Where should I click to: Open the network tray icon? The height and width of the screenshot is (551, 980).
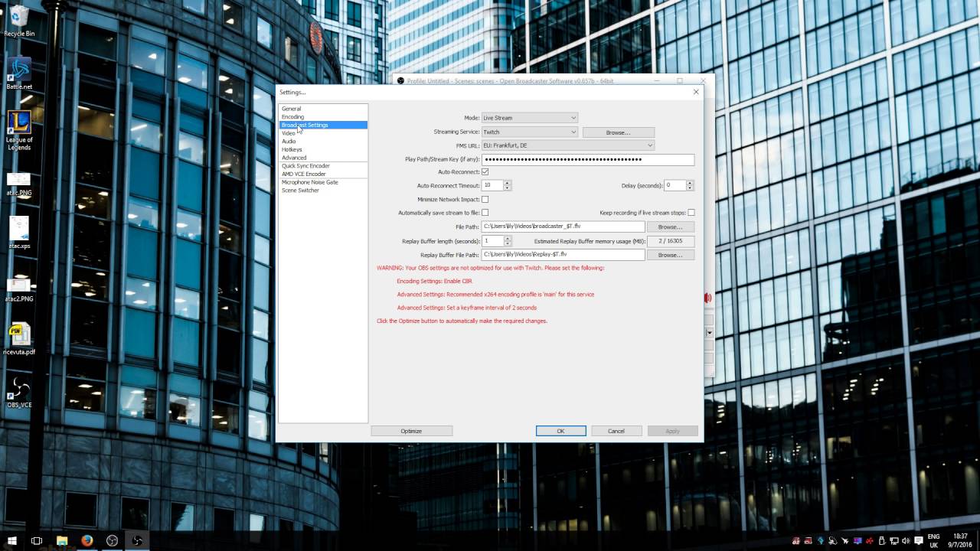click(894, 541)
